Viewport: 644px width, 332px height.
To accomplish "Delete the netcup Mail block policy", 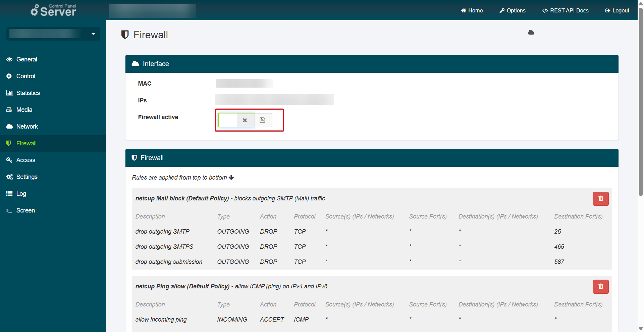I will pyautogui.click(x=600, y=199).
